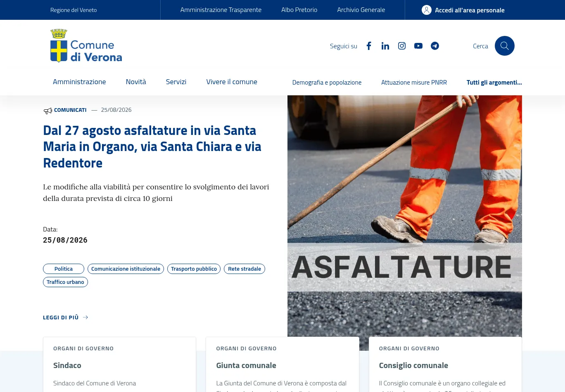
Task: Click the megaphone Comunicati icon
Action: tap(48, 111)
